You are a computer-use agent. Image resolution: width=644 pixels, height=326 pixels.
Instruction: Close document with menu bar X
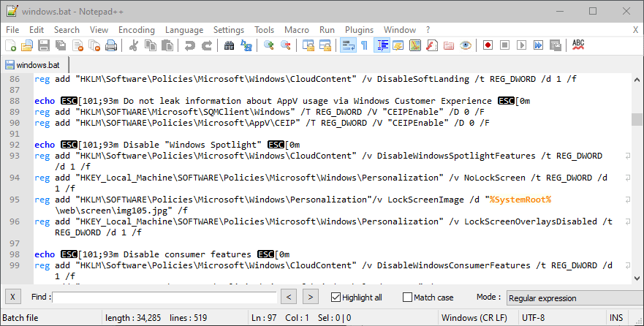(635, 30)
